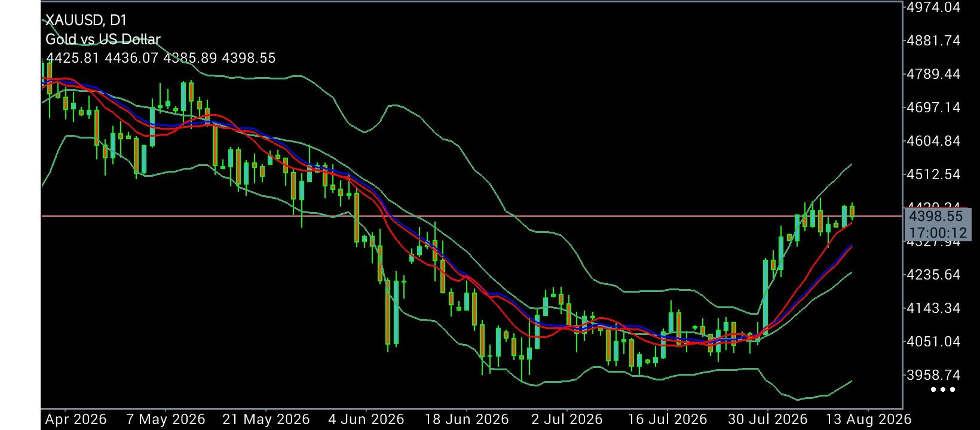The width and height of the screenshot is (980, 430).
Task: Click the 4697.14 price axis value
Action: point(933,107)
